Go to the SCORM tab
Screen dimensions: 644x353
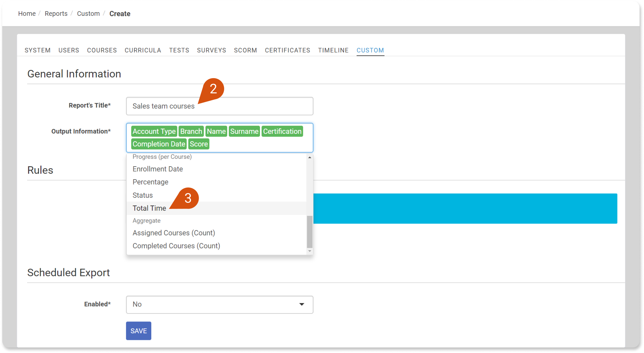[245, 50]
